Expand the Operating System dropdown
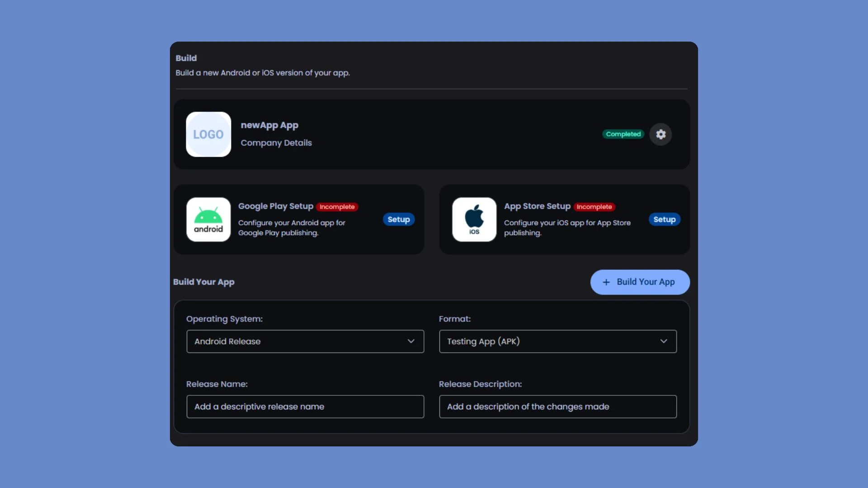Screen dimensions: 868x488 [x=305, y=342]
